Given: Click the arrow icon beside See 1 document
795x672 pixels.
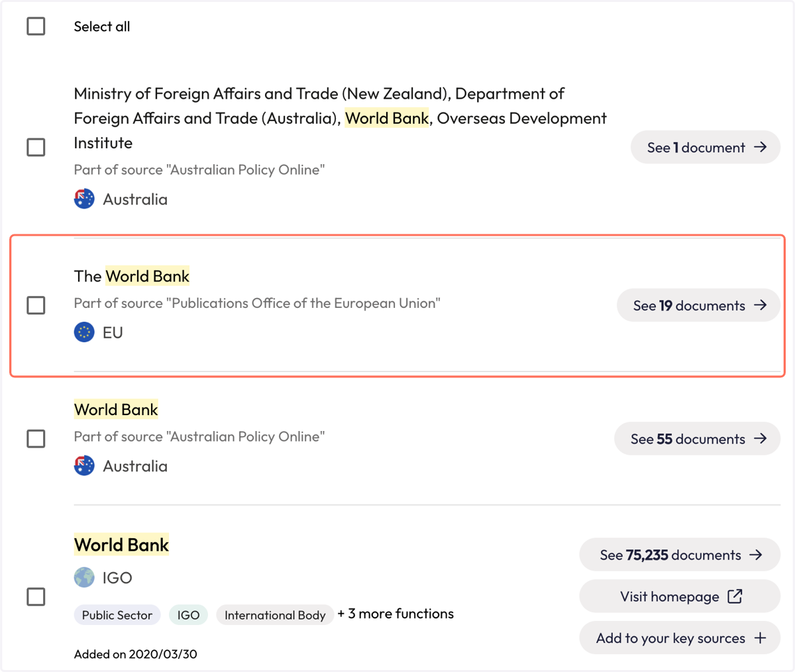Looking at the screenshot, I should (760, 147).
